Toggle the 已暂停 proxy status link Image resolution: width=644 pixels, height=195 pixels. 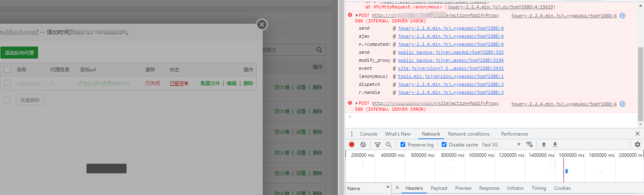(x=179, y=83)
